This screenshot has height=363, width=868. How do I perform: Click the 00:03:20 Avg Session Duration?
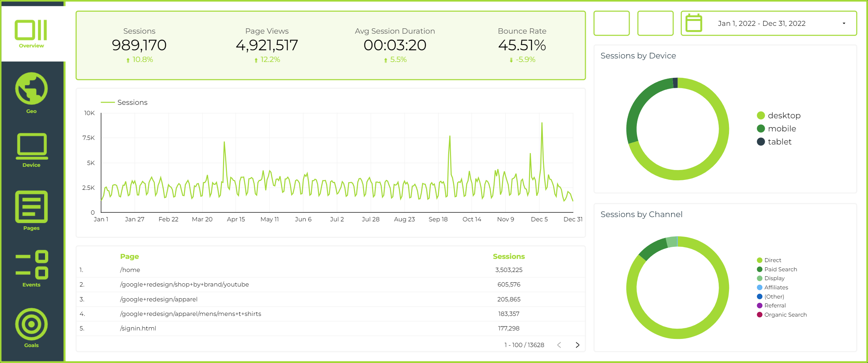pyautogui.click(x=395, y=45)
